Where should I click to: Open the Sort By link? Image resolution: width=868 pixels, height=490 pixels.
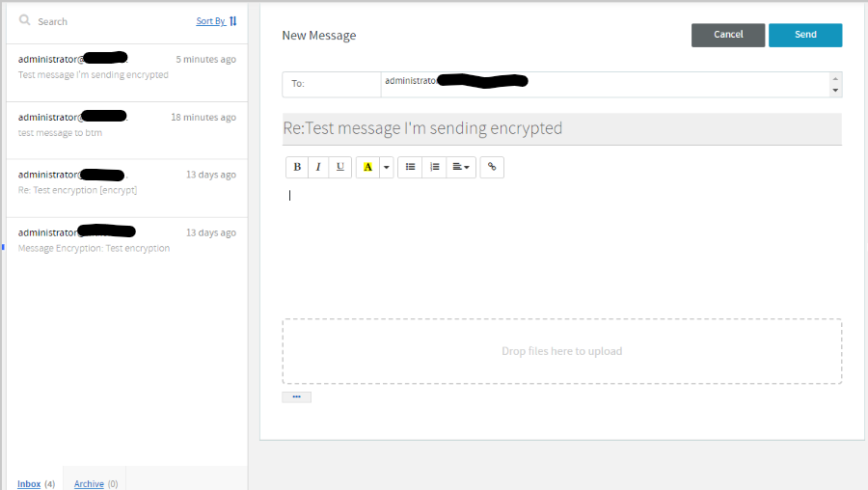210,21
